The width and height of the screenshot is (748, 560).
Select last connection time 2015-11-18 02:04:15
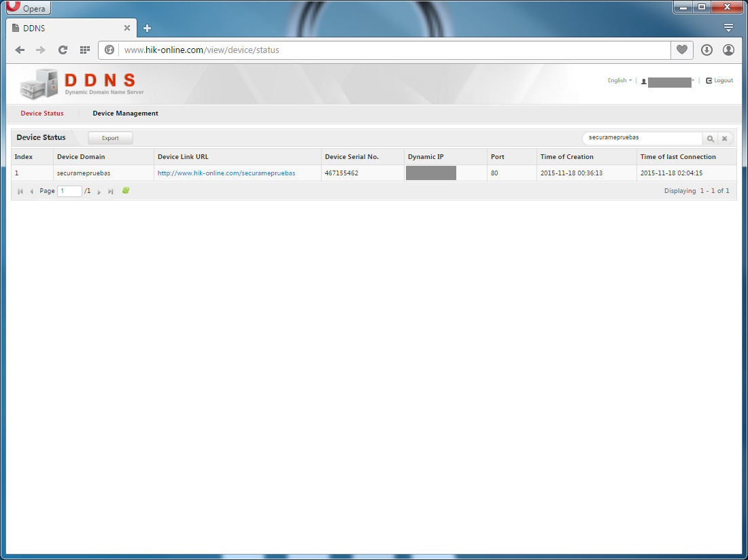click(x=687, y=173)
